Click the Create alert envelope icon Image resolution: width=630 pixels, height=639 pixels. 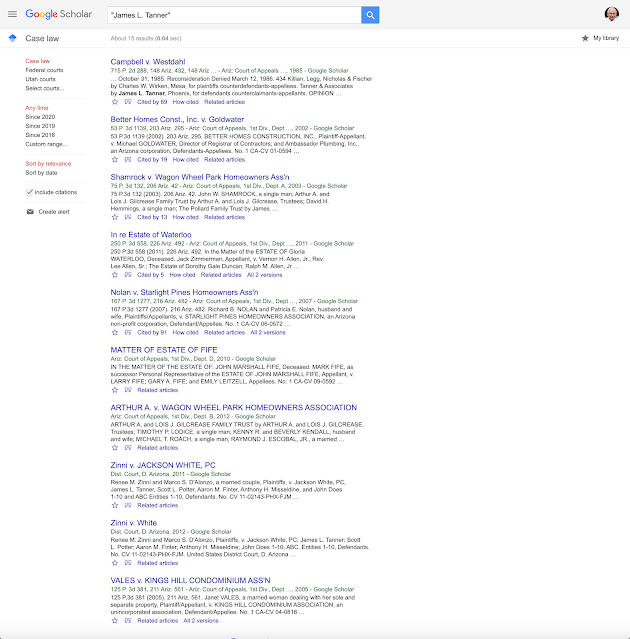point(30,212)
